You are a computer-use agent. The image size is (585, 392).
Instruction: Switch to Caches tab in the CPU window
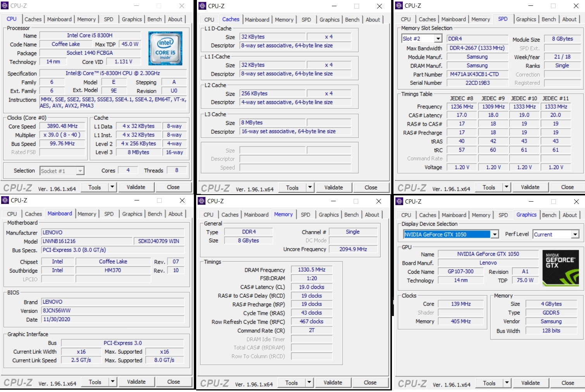[x=33, y=19]
